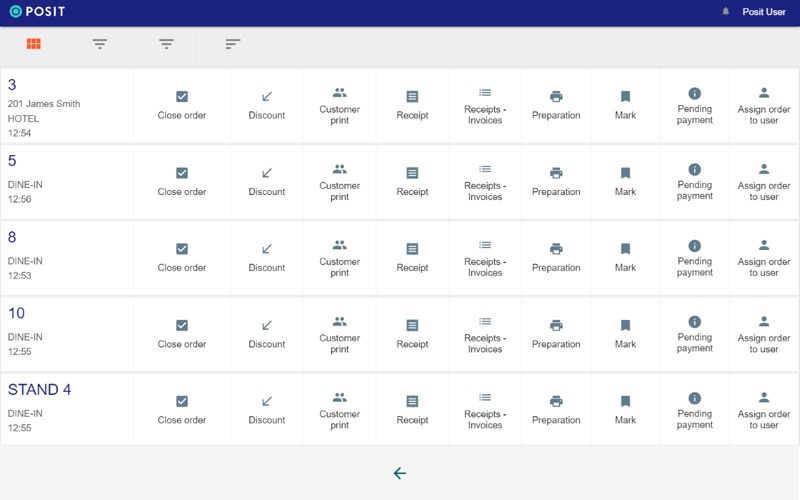Close order for table 10
The image size is (800, 500).
(x=182, y=335)
